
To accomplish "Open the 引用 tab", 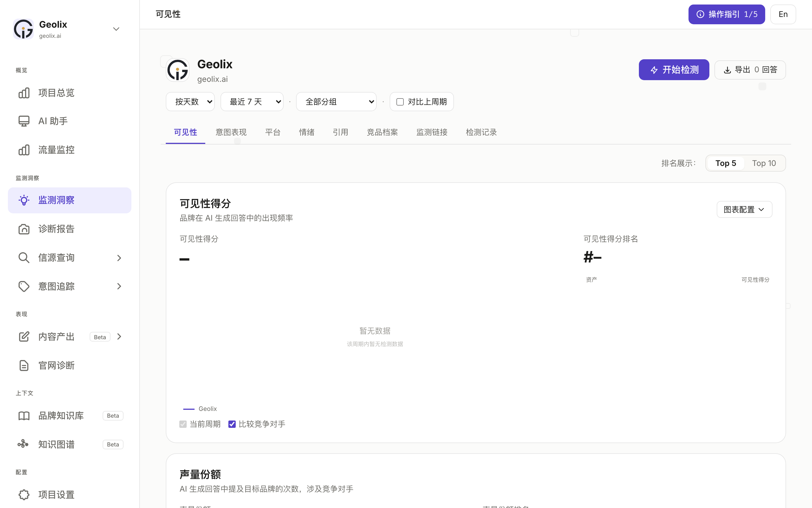I will [340, 132].
